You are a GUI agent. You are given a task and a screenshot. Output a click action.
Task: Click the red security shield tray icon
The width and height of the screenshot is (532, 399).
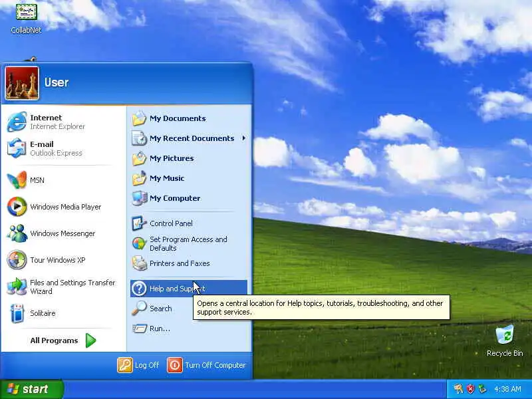click(470, 389)
